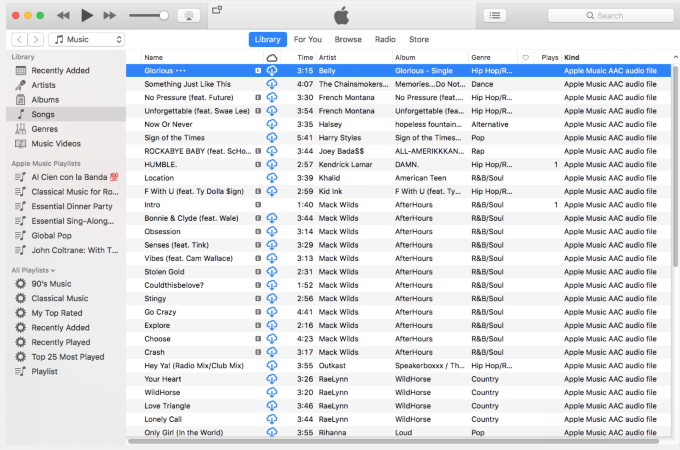
Task: Sort by the iCloud status column header
Action: [272, 58]
